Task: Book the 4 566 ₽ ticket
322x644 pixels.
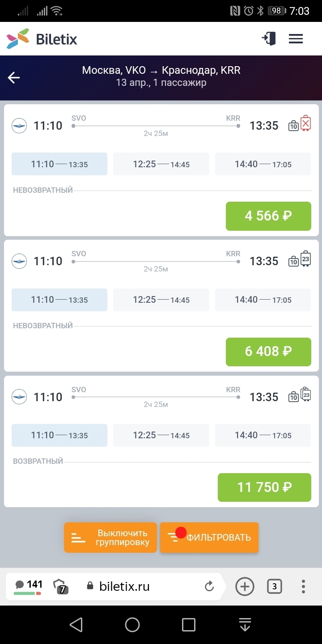Action: [268, 216]
